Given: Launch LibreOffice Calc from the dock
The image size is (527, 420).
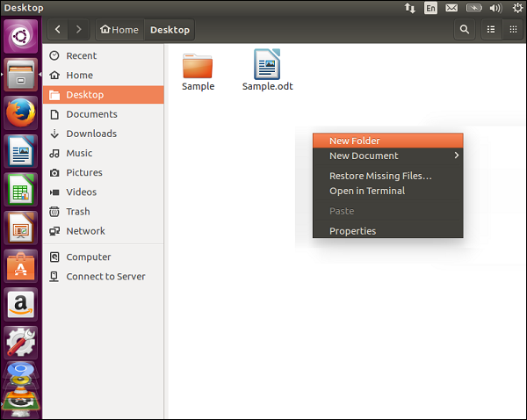Looking at the screenshot, I should click(21, 189).
